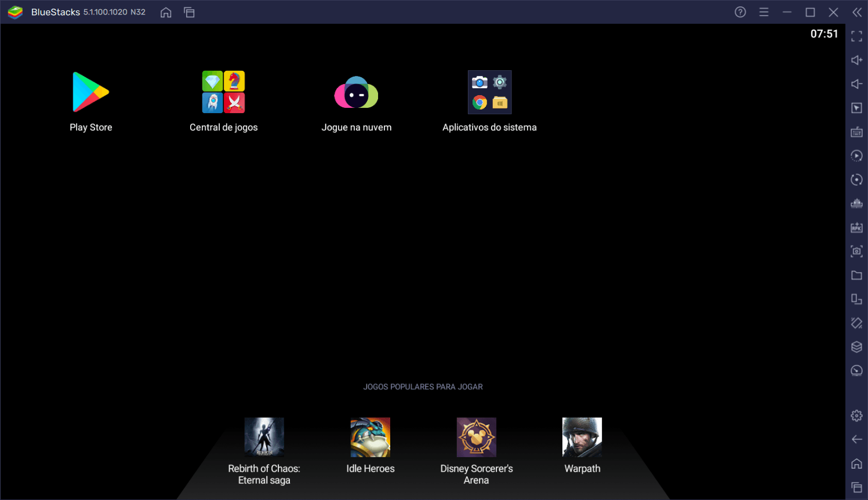The height and width of the screenshot is (500, 868).
Task: Open the macro recorder icon
Action: [856, 155]
